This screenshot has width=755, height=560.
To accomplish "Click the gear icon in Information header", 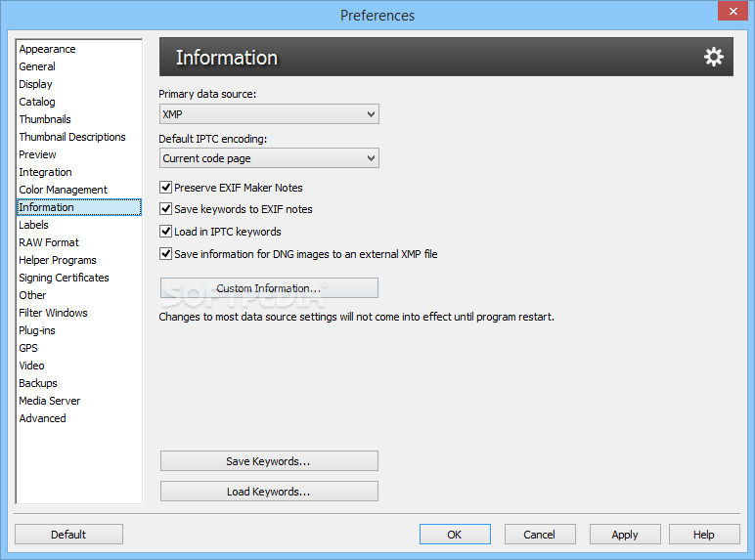I will (713, 57).
